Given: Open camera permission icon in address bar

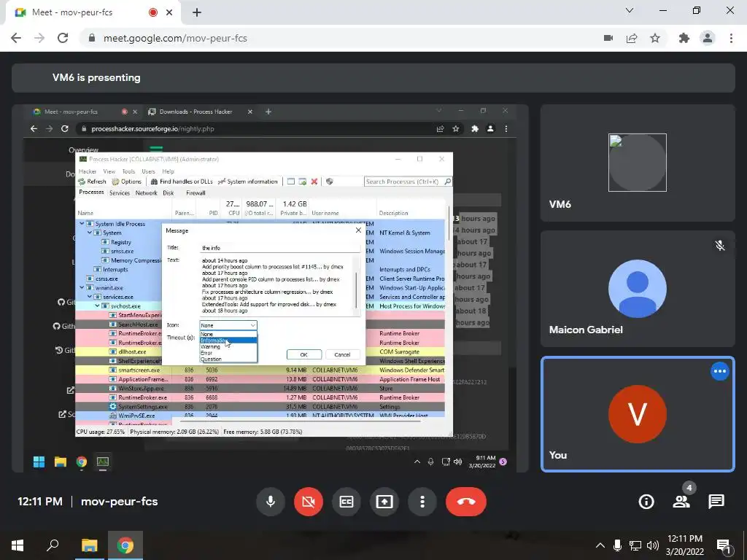Looking at the screenshot, I should point(608,38).
